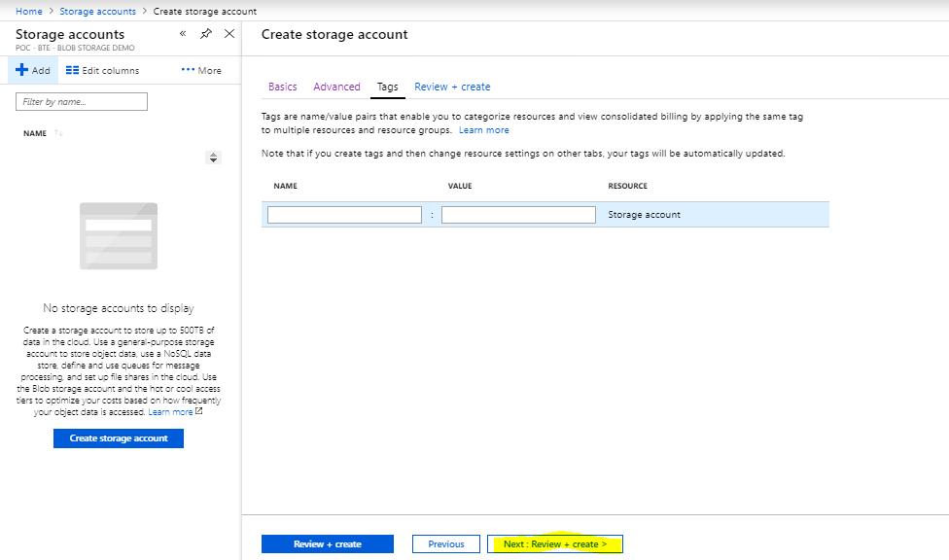Click the tag NAME input field
The height and width of the screenshot is (560, 949).
344,215
